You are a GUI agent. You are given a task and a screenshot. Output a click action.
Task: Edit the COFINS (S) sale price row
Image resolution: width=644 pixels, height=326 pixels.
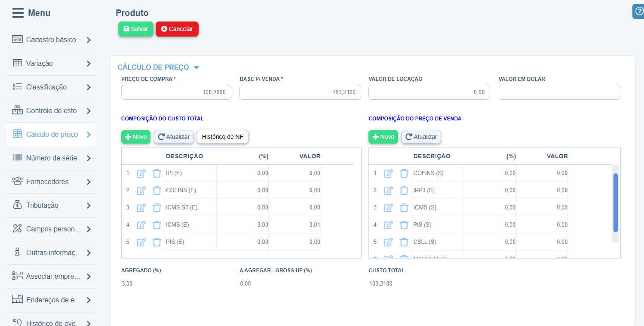click(x=388, y=173)
